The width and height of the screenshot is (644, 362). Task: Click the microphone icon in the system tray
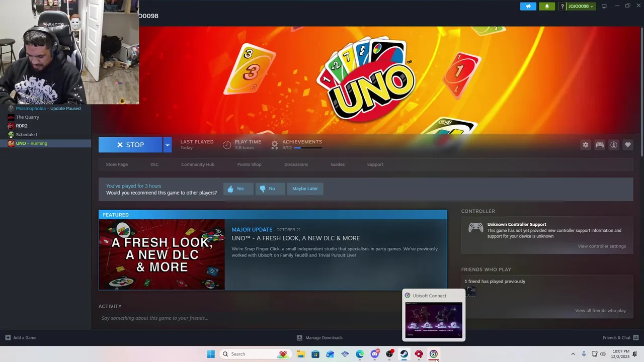(x=584, y=354)
